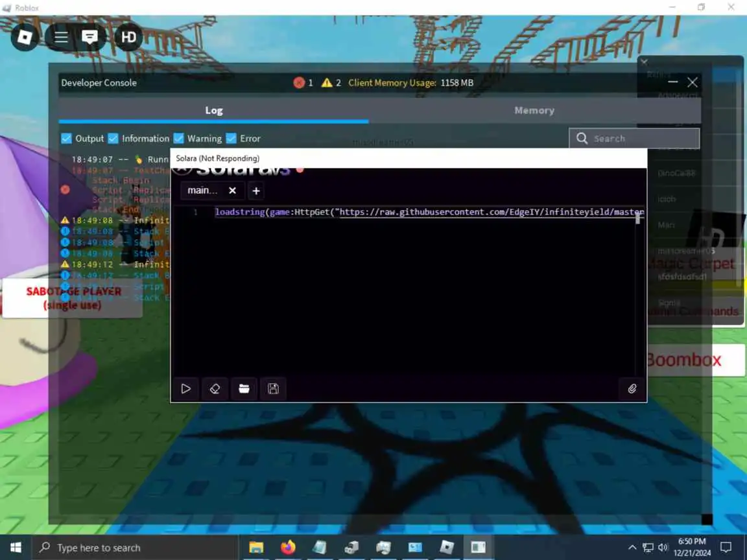This screenshot has height=560, width=747.
Task: Click the red error count icon
Action: point(299,83)
